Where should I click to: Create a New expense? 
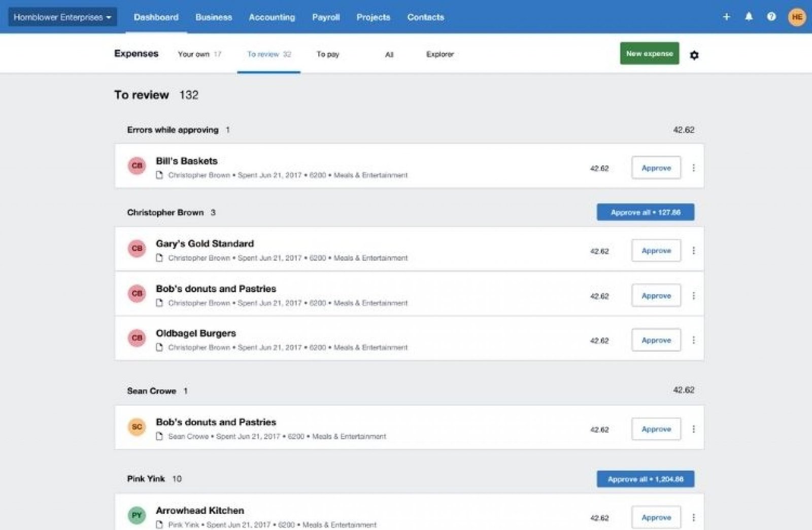(x=650, y=53)
